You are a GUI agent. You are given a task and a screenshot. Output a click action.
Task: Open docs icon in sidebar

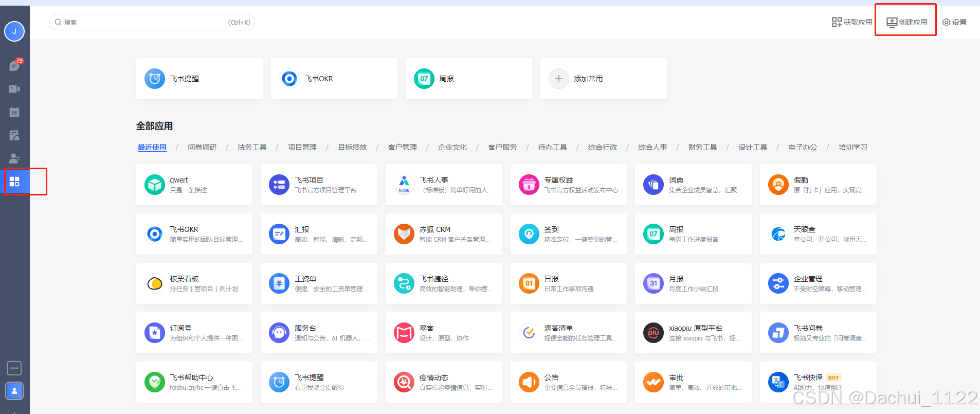[14, 135]
